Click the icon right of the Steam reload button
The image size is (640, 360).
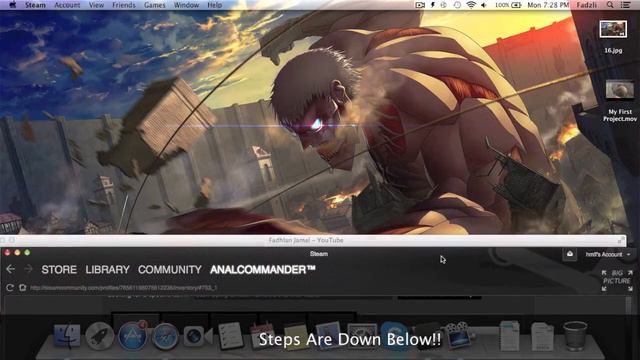[x=22, y=288]
